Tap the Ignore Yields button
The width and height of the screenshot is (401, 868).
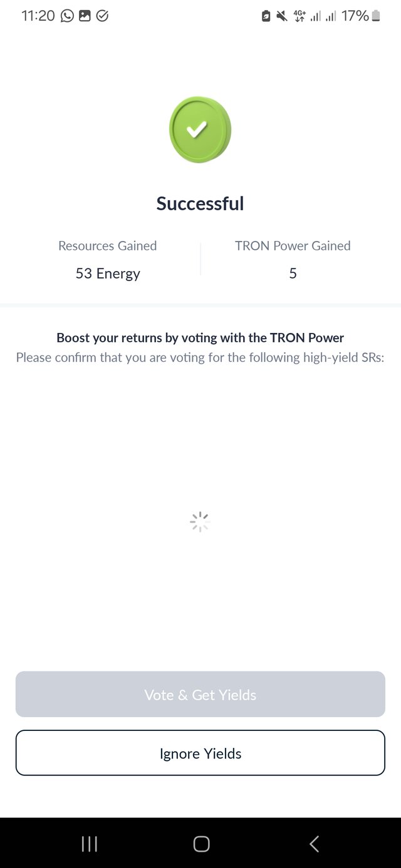200,753
